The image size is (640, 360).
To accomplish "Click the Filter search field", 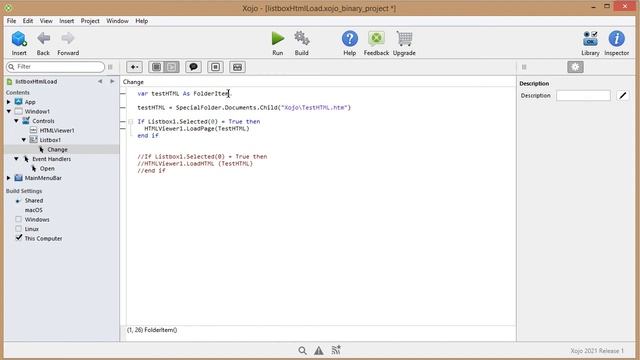I will (x=56, y=67).
